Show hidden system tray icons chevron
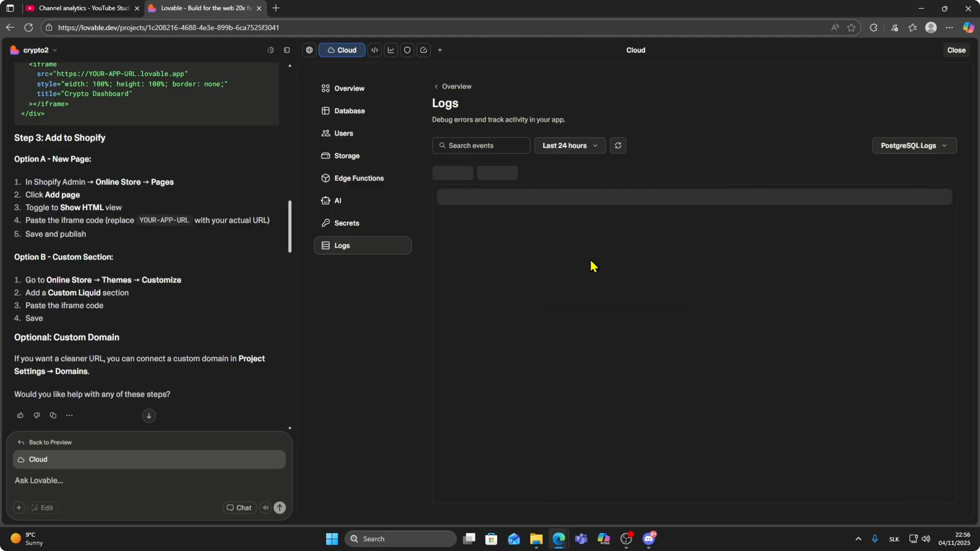The image size is (980, 551). [x=858, y=539]
